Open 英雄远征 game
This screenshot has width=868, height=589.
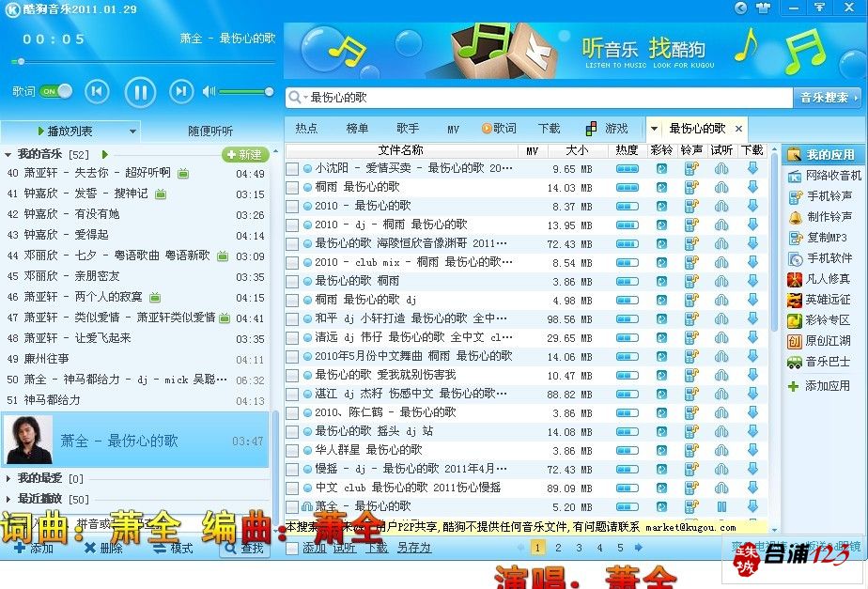coord(818,300)
